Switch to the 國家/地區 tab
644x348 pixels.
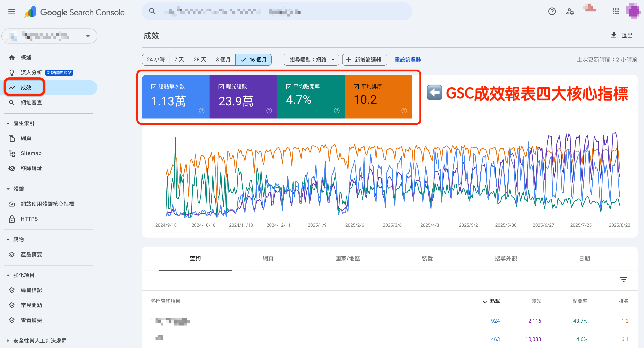pos(347,259)
